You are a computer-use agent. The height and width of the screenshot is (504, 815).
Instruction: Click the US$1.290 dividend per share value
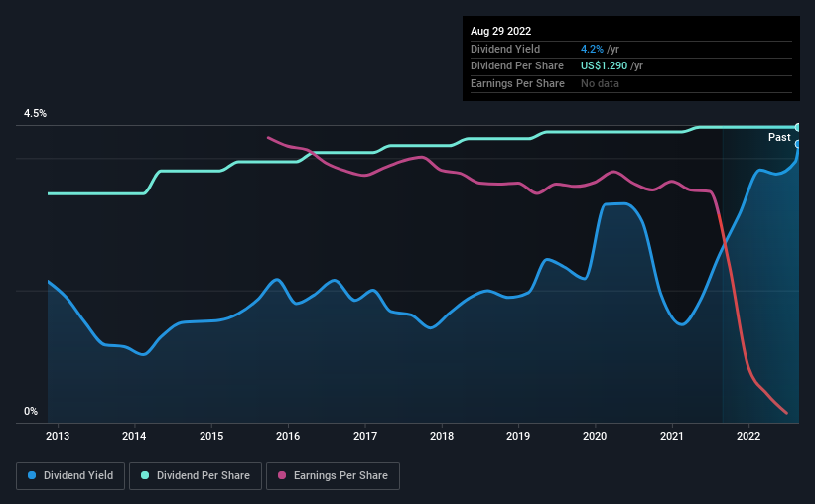tap(604, 66)
